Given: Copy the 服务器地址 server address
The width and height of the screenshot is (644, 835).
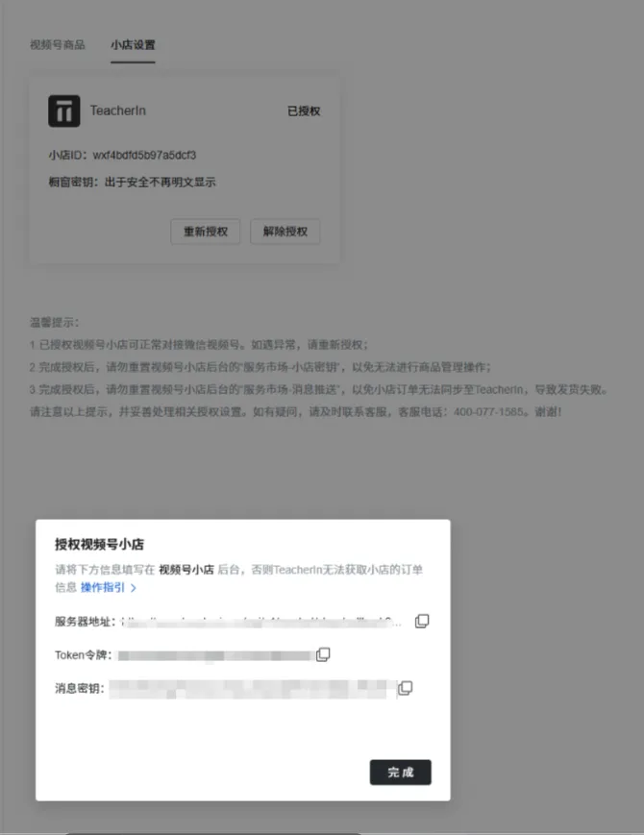Looking at the screenshot, I should coord(422,621).
